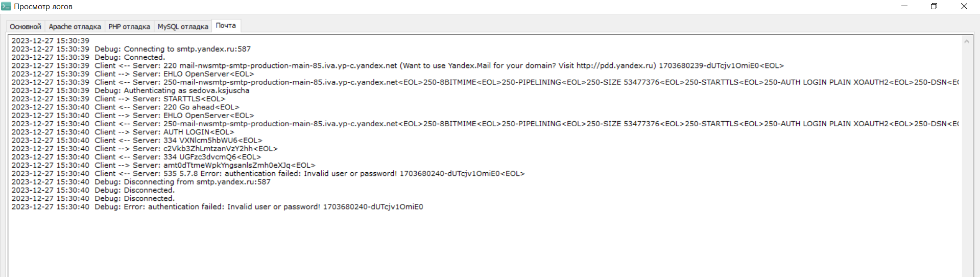Select the PHP отладка tab

pos(129,27)
